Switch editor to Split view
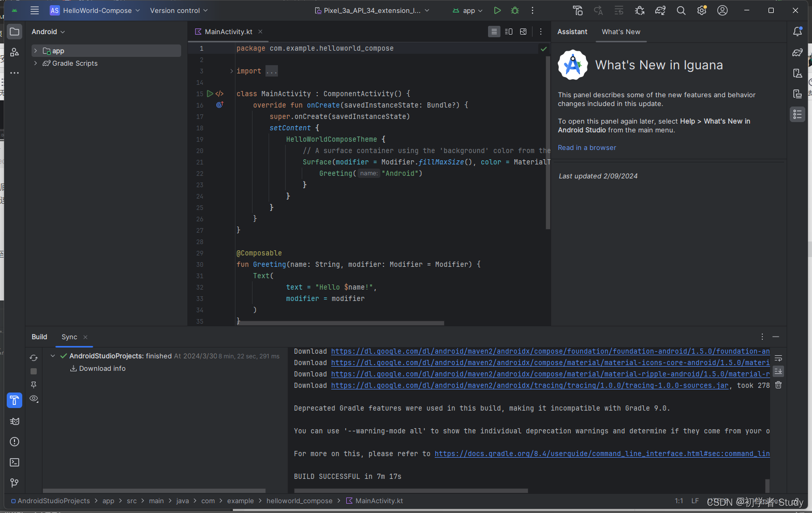Viewport: 812px width, 513px height. (509, 32)
